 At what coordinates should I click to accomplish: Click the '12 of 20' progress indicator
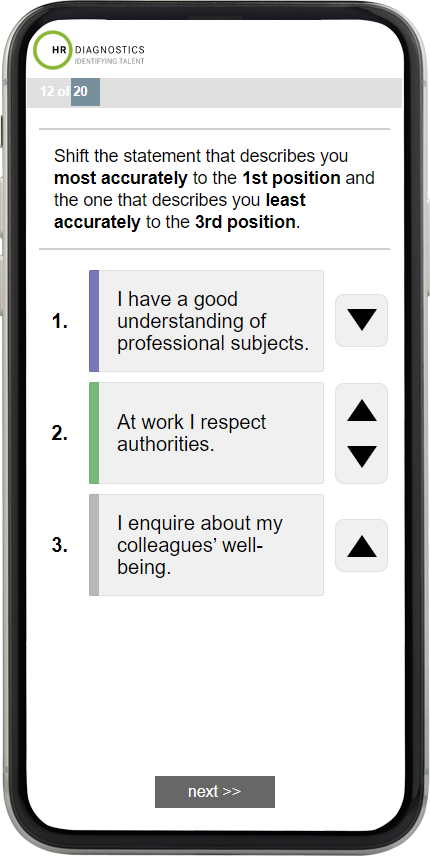tap(63, 91)
